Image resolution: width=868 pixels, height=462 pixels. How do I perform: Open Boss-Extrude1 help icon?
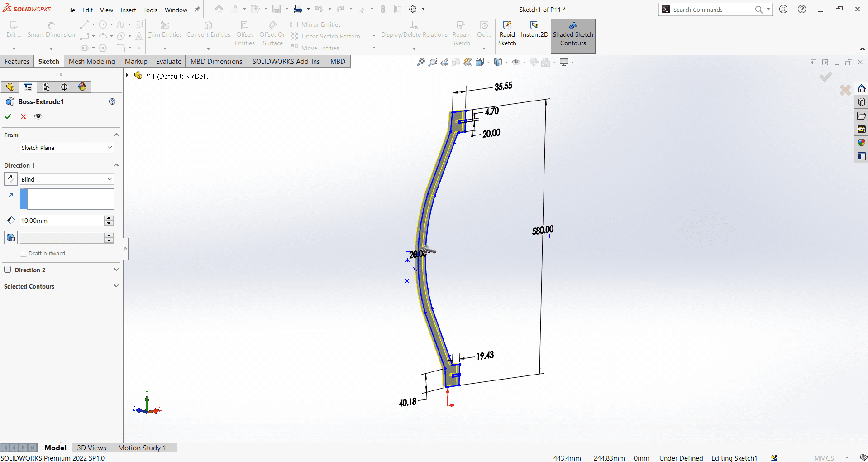112,101
